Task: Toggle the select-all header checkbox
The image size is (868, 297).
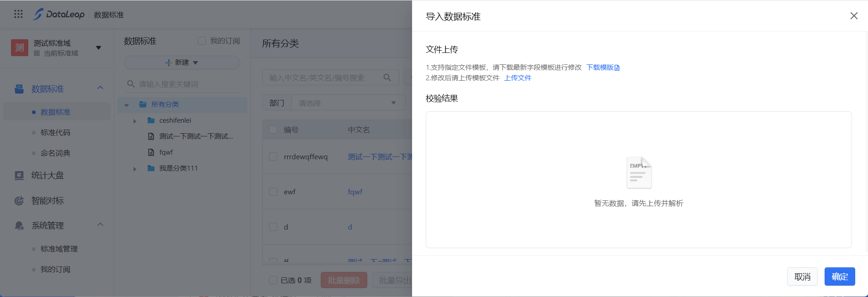Action: coord(273,130)
